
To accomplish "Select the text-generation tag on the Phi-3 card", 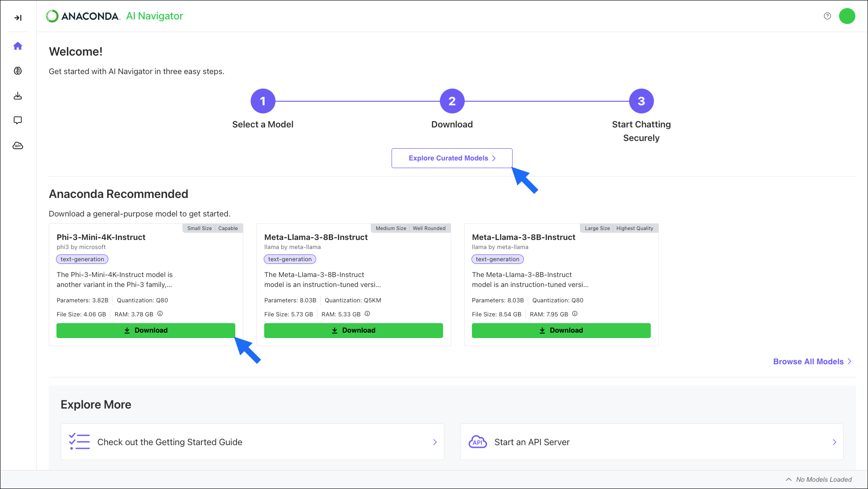I will (x=82, y=259).
